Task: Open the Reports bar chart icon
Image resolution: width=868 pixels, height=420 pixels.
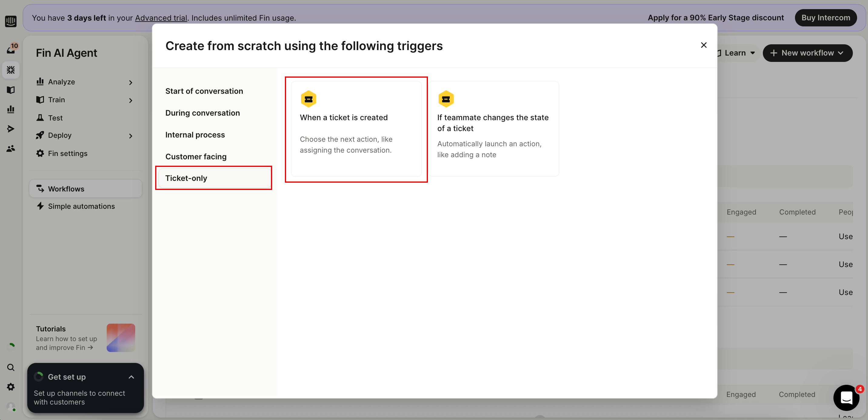Action: 11,109
